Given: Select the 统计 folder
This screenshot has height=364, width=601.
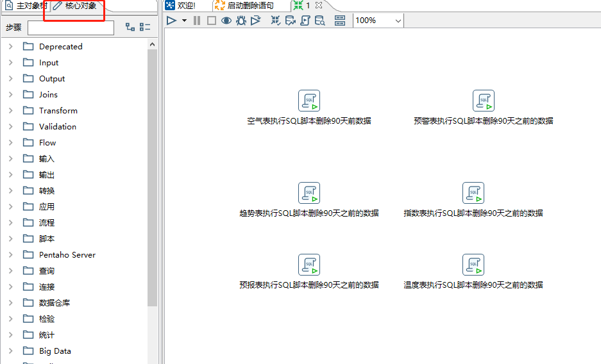Looking at the screenshot, I should click(x=47, y=335).
